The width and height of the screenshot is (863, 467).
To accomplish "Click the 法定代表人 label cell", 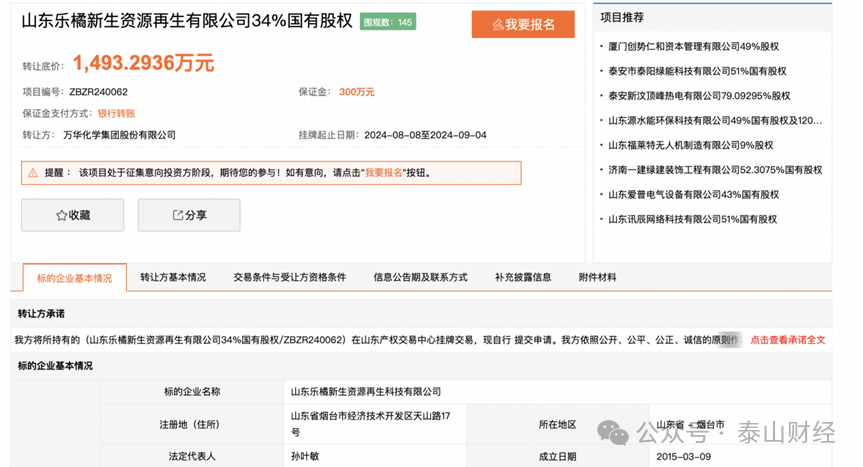I will tap(192, 456).
